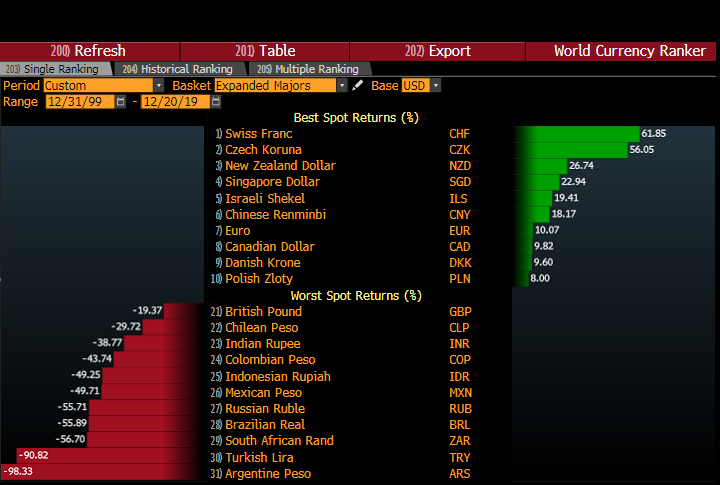The width and height of the screenshot is (720, 485).
Task: Click the CZK ticker code
Action: point(460,150)
